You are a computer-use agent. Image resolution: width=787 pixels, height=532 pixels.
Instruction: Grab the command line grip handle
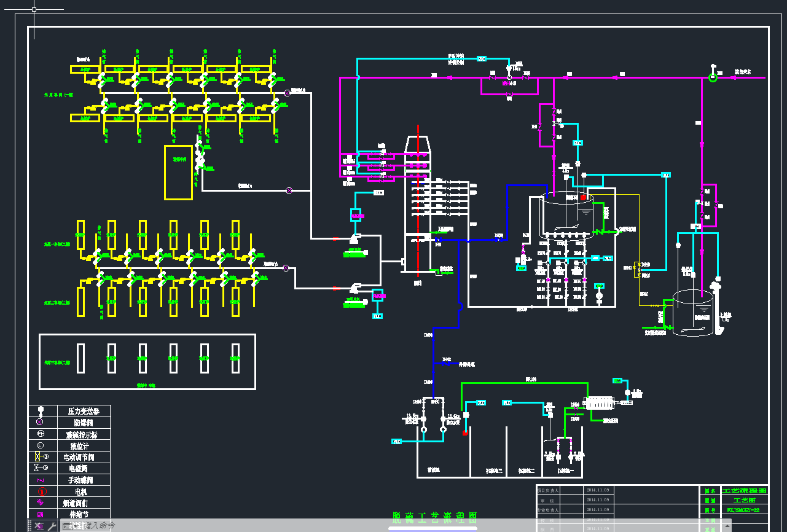[29, 526]
